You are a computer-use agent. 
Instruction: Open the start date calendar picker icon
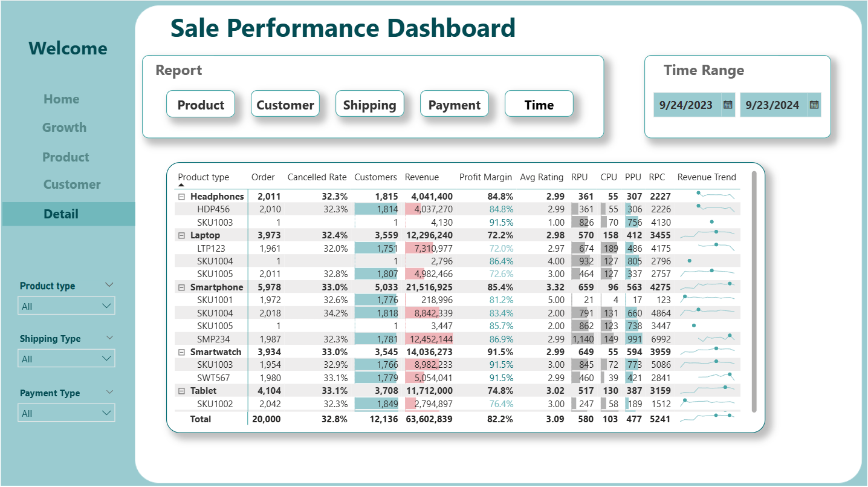pos(728,105)
